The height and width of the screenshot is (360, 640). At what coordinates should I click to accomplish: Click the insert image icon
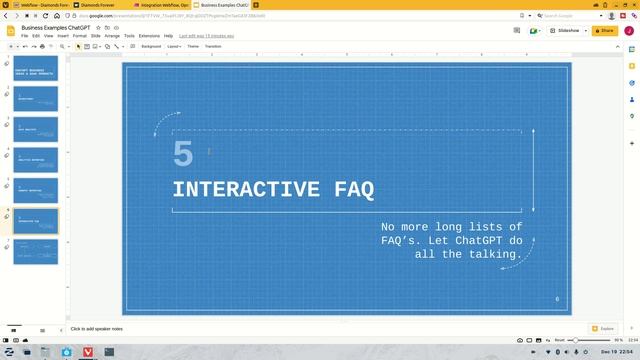95,47
